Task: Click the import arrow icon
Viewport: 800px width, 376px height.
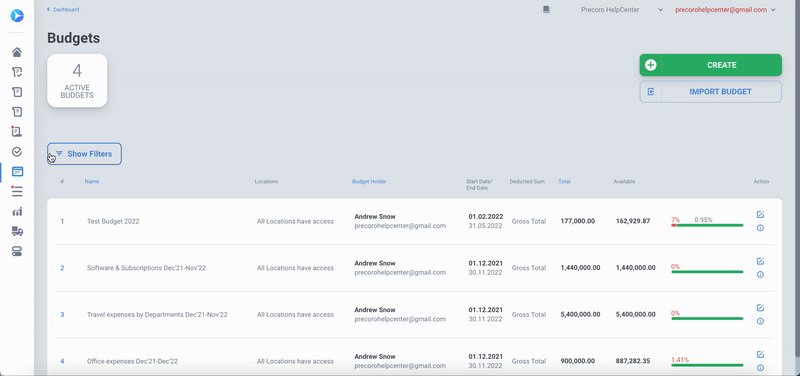Action: 651,92
